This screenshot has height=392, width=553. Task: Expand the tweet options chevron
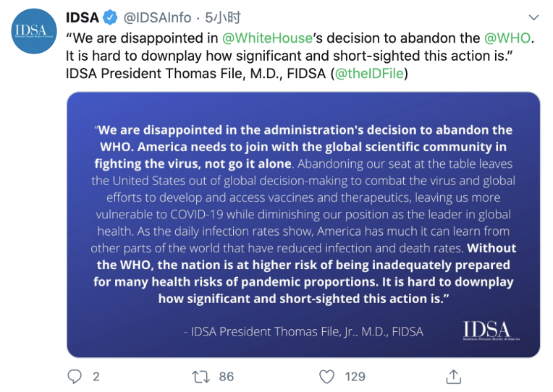pyautogui.click(x=533, y=17)
